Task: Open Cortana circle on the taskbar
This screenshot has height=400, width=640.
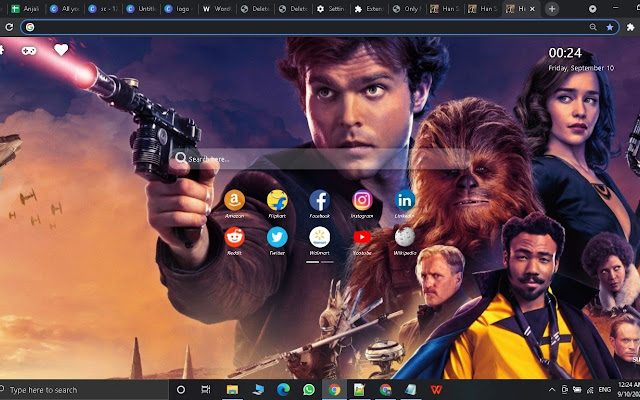Action: [181, 390]
